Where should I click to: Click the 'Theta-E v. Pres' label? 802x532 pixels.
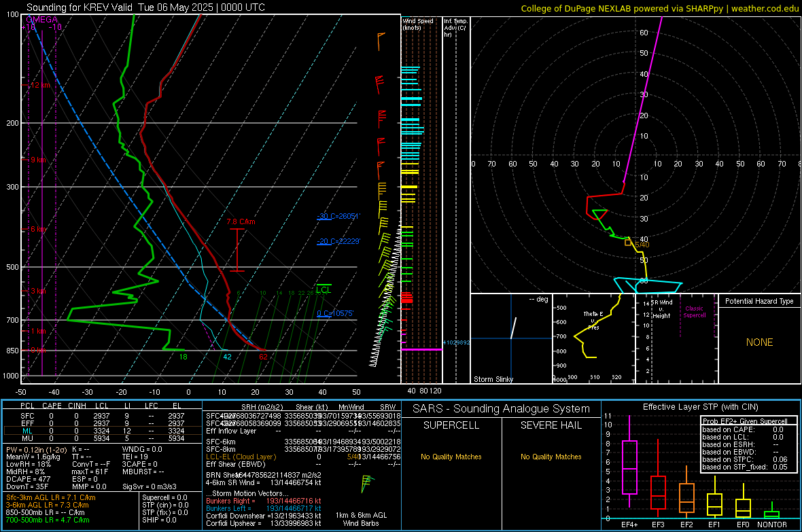(x=593, y=320)
